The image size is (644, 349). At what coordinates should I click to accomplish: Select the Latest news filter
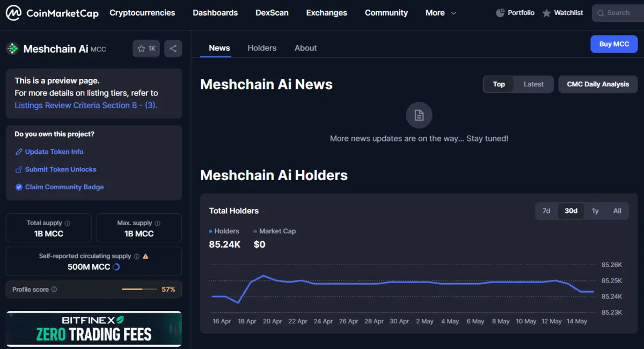(533, 84)
